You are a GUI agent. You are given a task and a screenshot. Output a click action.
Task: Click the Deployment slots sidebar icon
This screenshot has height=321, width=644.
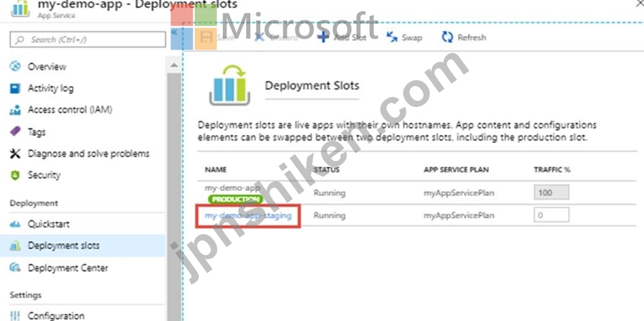[x=15, y=246]
